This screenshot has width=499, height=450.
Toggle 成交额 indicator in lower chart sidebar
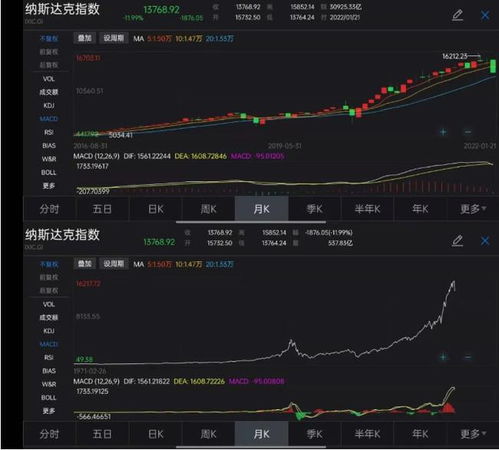49,318
